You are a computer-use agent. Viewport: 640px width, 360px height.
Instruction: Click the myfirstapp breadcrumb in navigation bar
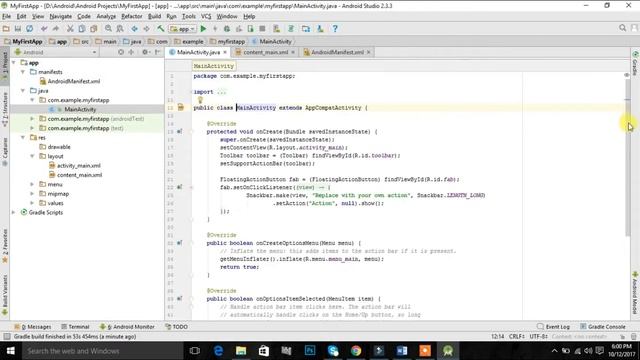tap(227, 42)
